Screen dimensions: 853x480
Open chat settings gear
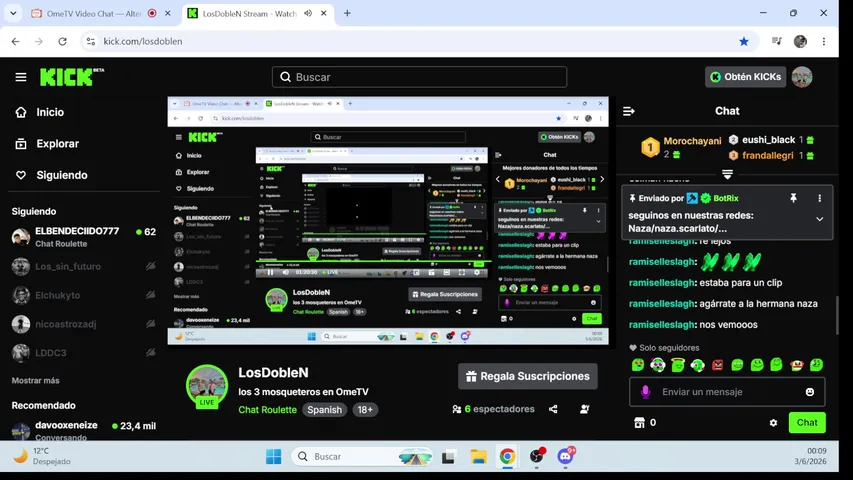click(x=773, y=422)
